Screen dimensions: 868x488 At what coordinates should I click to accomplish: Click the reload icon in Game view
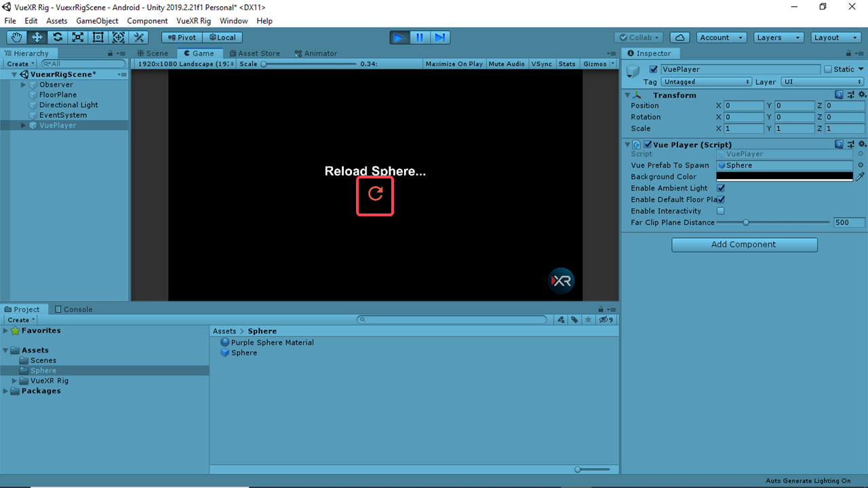[375, 193]
